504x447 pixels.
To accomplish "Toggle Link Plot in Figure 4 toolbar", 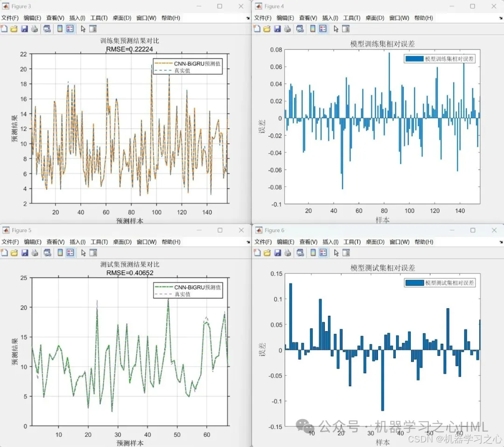I will 300,29.
